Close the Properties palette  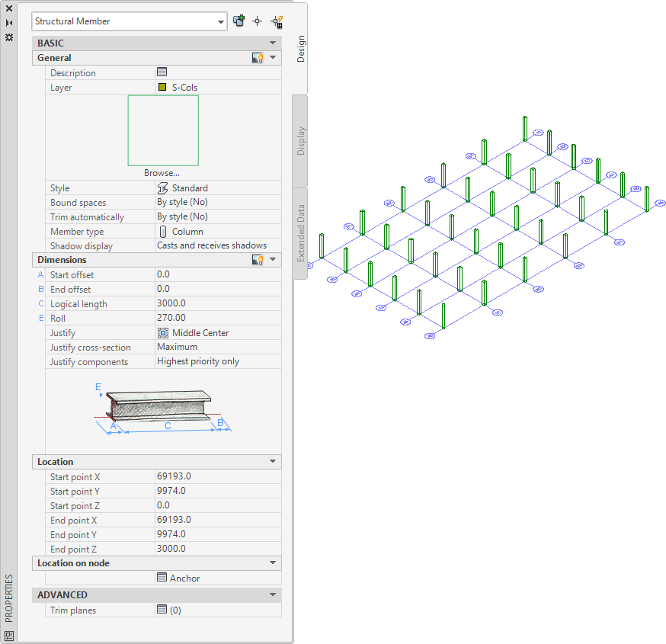(x=9, y=8)
